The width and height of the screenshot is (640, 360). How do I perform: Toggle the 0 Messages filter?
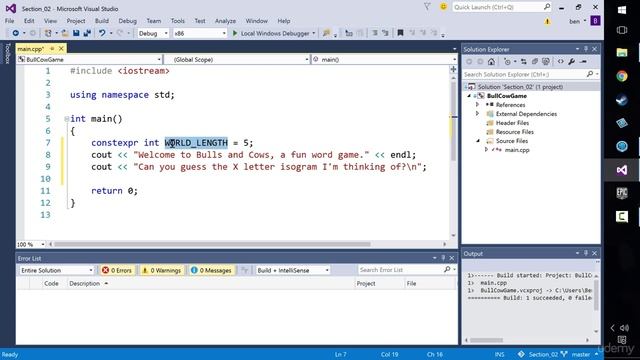point(211,270)
